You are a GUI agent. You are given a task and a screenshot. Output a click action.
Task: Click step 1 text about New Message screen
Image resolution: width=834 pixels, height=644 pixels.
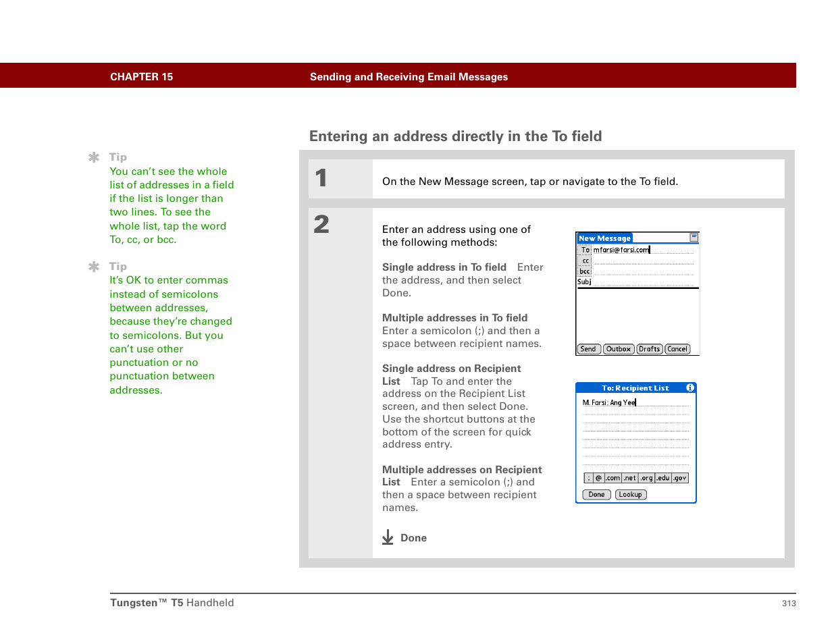pos(530,182)
